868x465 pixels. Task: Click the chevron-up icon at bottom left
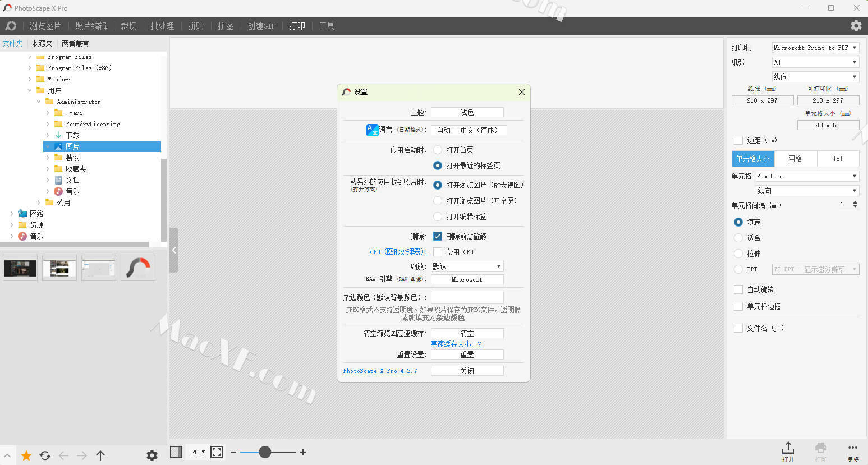(x=7, y=455)
